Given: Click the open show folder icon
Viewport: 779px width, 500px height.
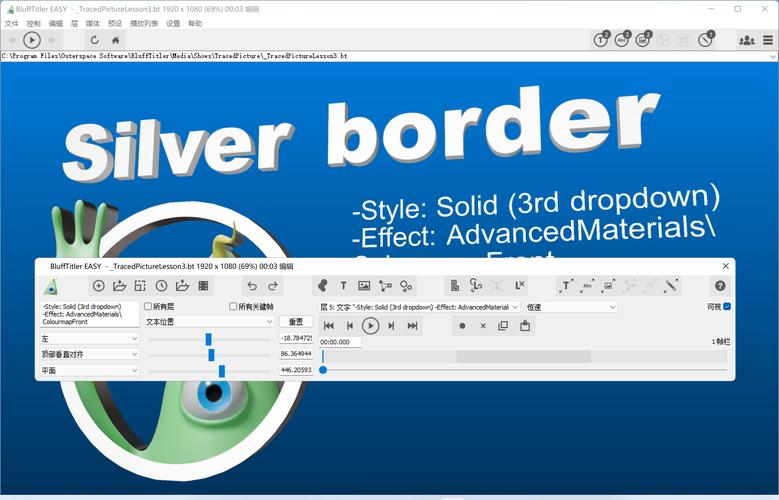Looking at the screenshot, I should pyautogui.click(x=119, y=286).
